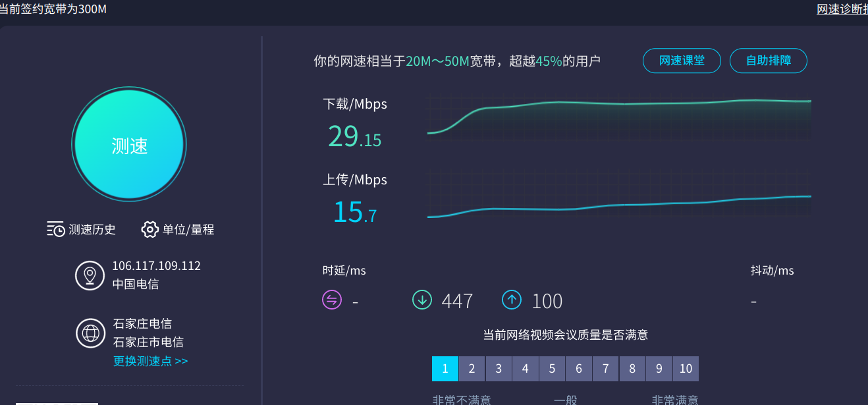This screenshot has height=405, width=868.
Task: Open the 自助排障 button
Action: (768, 61)
